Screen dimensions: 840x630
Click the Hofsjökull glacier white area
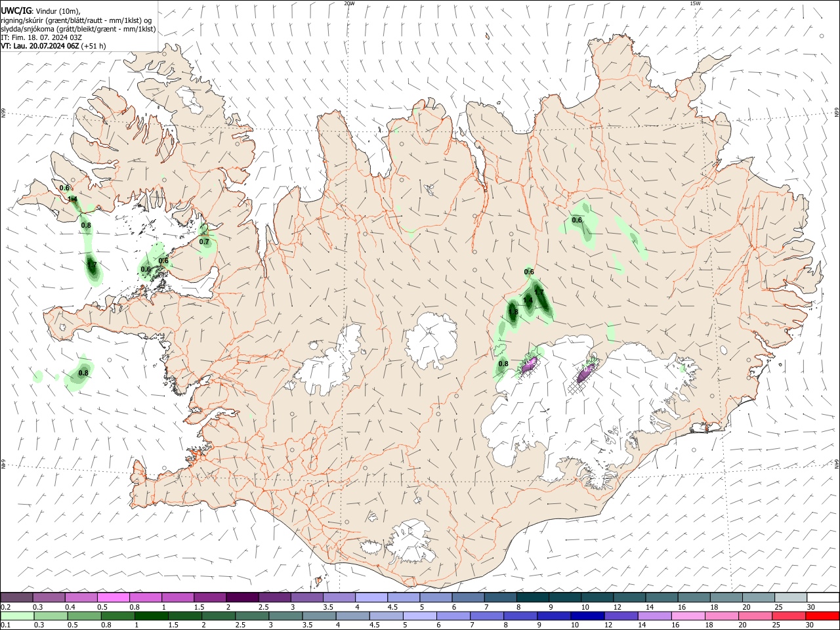pyautogui.click(x=431, y=339)
